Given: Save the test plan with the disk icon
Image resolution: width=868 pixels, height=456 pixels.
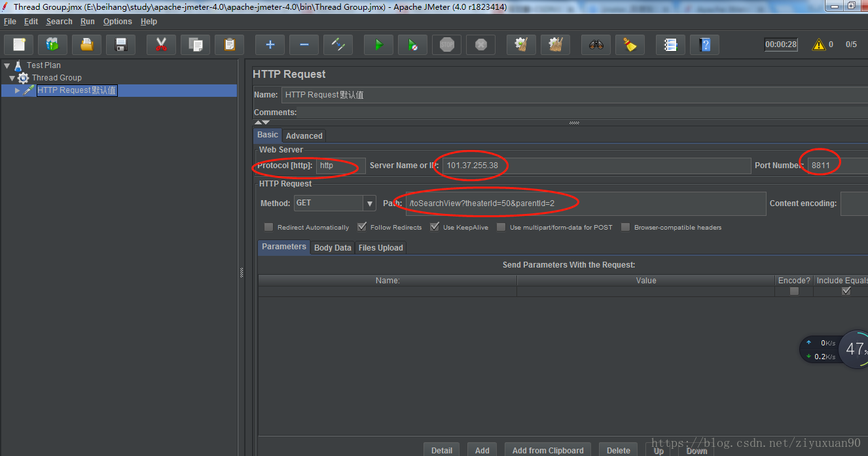Looking at the screenshot, I should pyautogui.click(x=121, y=44).
